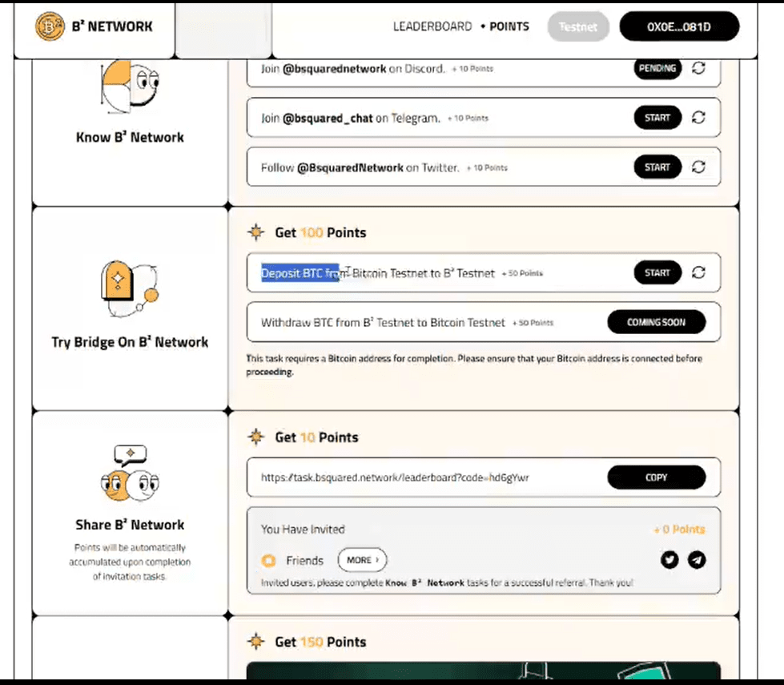Click the B² Network coin logo

tap(50, 26)
